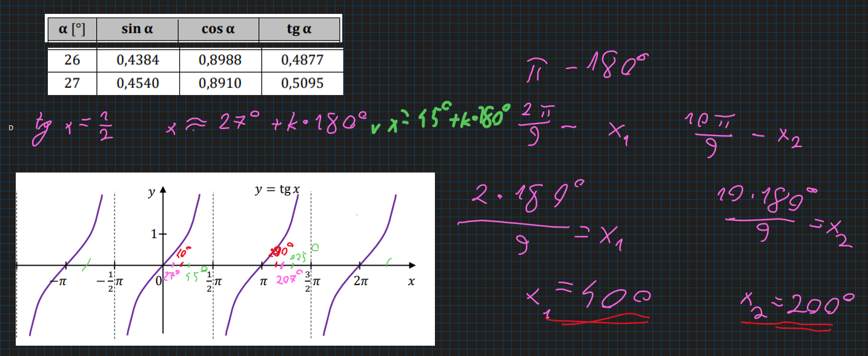Click the underlined "x₂ = 200°" handwritten result
This screenshot has height=356, width=868.
click(x=797, y=302)
